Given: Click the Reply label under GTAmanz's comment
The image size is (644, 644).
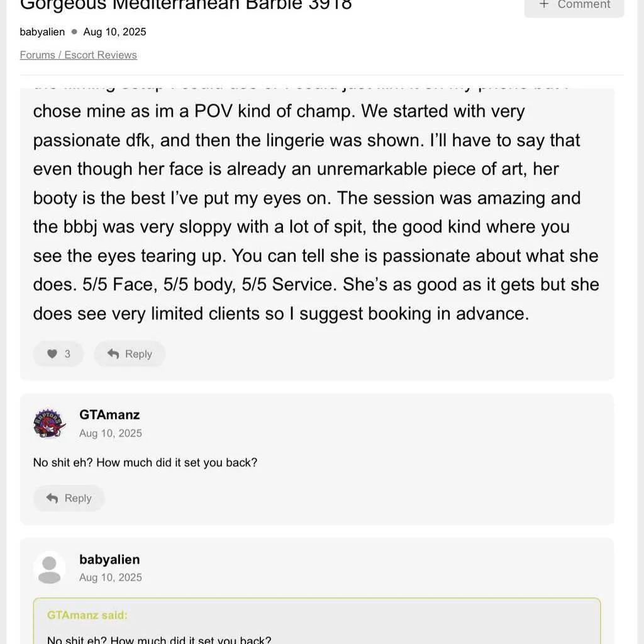Looking at the screenshot, I should tap(78, 498).
